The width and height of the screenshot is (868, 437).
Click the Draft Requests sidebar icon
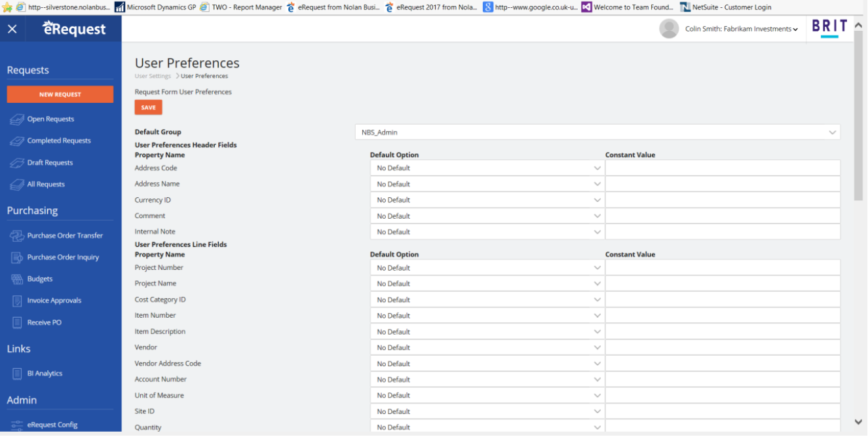(x=17, y=162)
